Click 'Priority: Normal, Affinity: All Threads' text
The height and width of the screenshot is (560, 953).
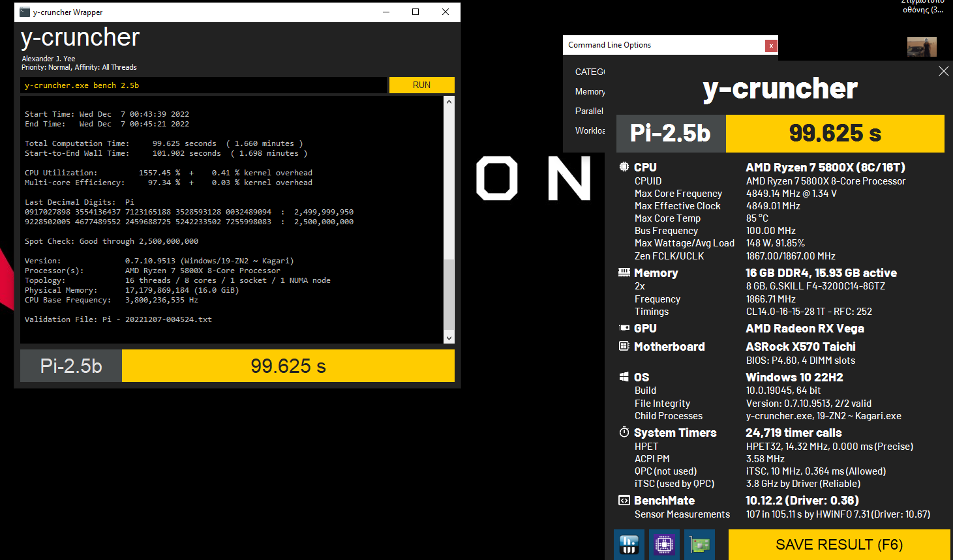click(79, 67)
